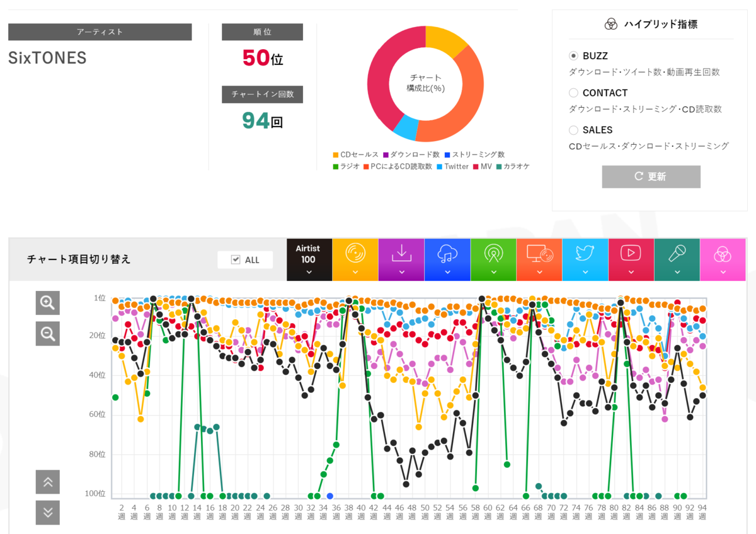The height and width of the screenshot is (534, 756).
Task: Click the yellow CD sales donut segment
Action: point(445,42)
